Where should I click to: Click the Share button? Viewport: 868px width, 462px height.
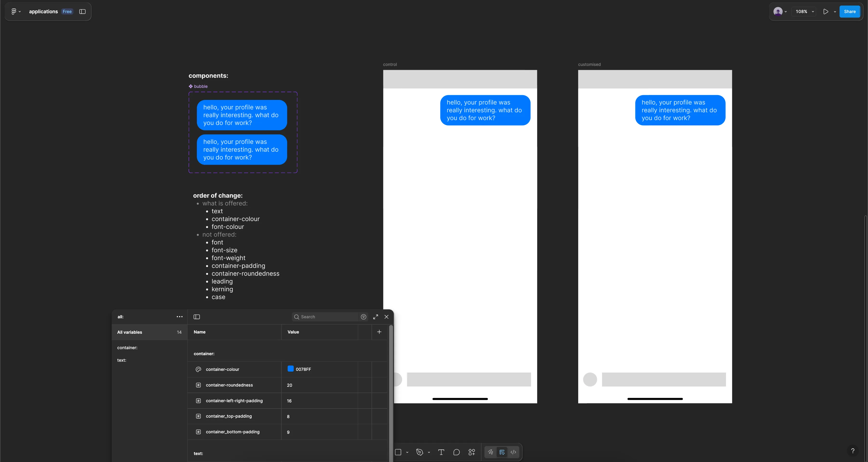tap(849, 12)
